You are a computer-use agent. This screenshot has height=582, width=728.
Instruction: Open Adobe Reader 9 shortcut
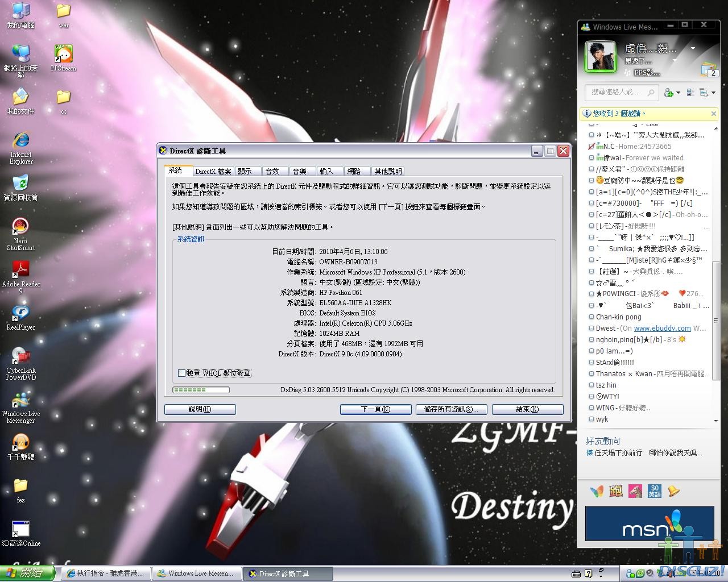(x=21, y=277)
